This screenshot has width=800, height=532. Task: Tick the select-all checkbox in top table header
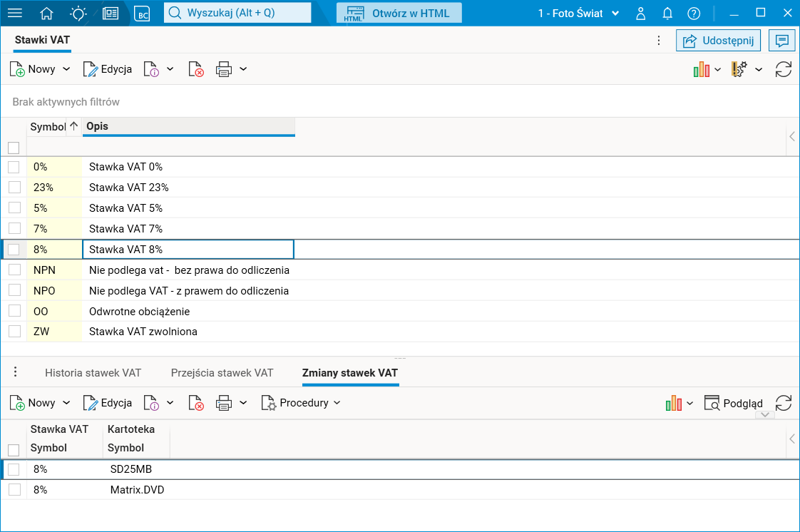click(x=14, y=148)
